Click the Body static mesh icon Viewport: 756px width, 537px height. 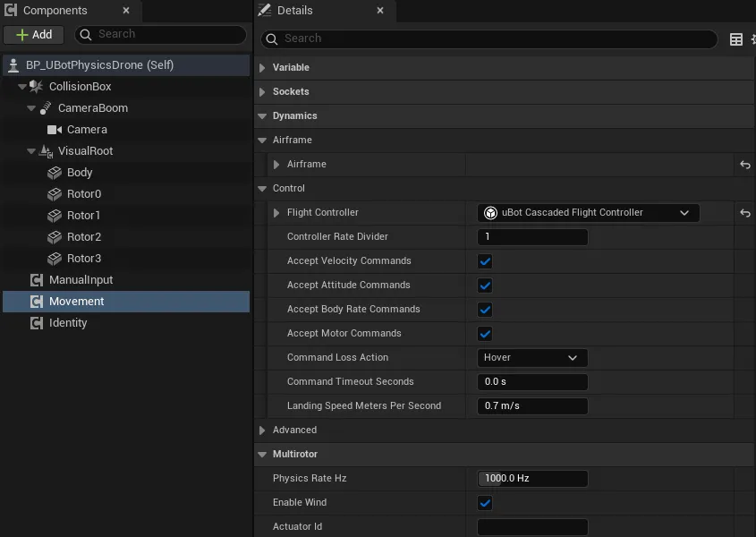pos(55,173)
